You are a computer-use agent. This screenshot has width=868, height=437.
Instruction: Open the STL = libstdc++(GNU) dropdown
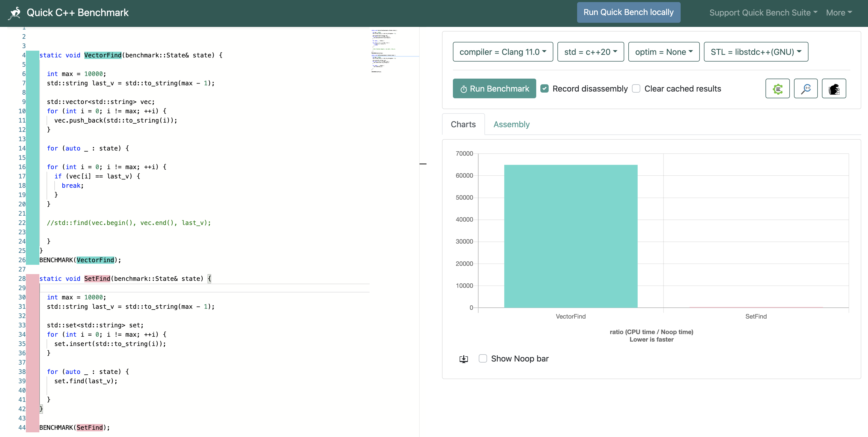[756, 52]
